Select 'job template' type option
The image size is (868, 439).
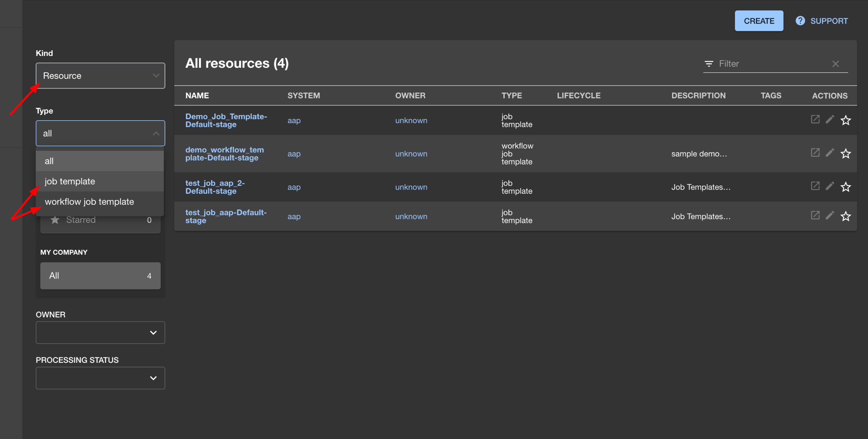[100, 181]
